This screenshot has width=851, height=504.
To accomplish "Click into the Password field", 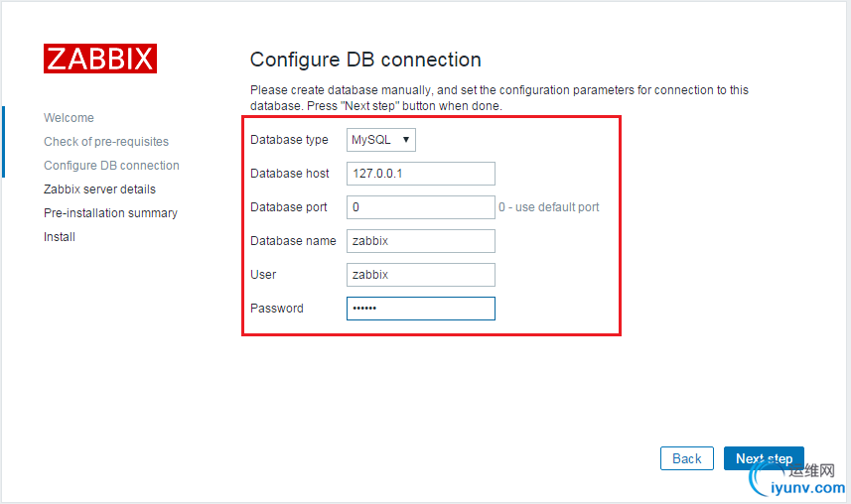I will coord(420,309).
